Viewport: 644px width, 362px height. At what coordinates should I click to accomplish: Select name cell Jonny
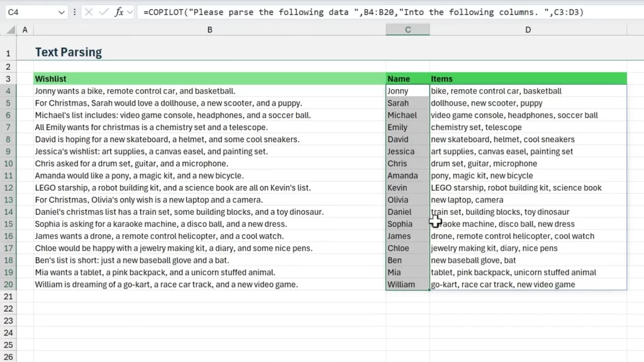coord(408,91)
